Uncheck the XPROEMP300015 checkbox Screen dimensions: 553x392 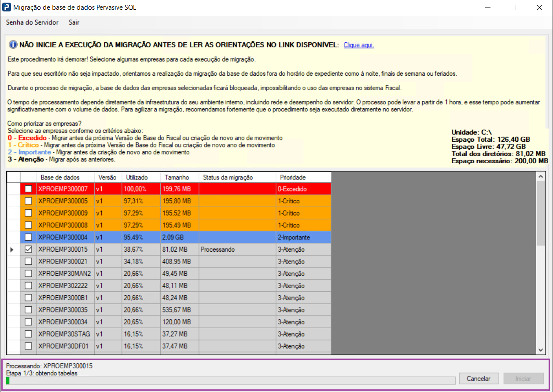pyautogui.click(x=28, y=249)
